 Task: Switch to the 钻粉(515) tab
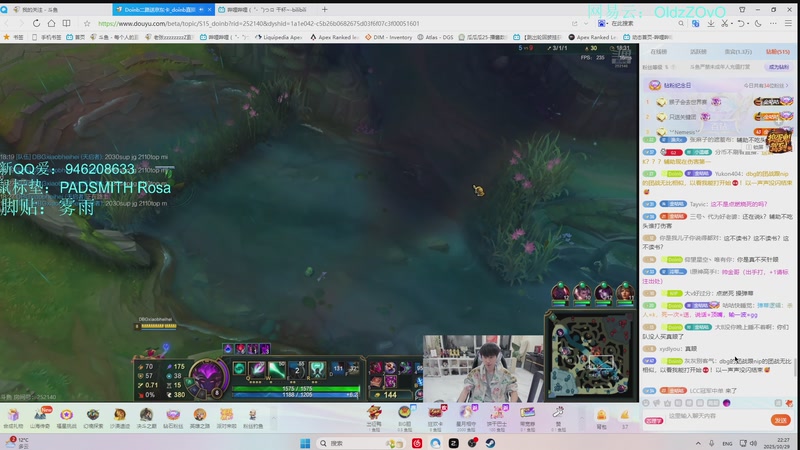(x=778, y=52)
